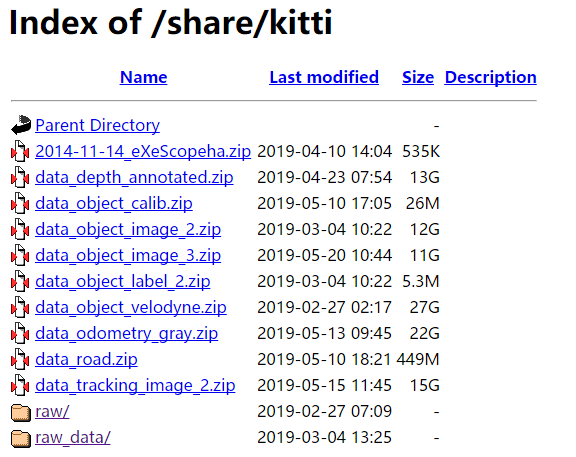Click the Parent Directory back-arrow icon
Image resolution: width=576 pixels, height=457 pixels.
coord(21,125)
